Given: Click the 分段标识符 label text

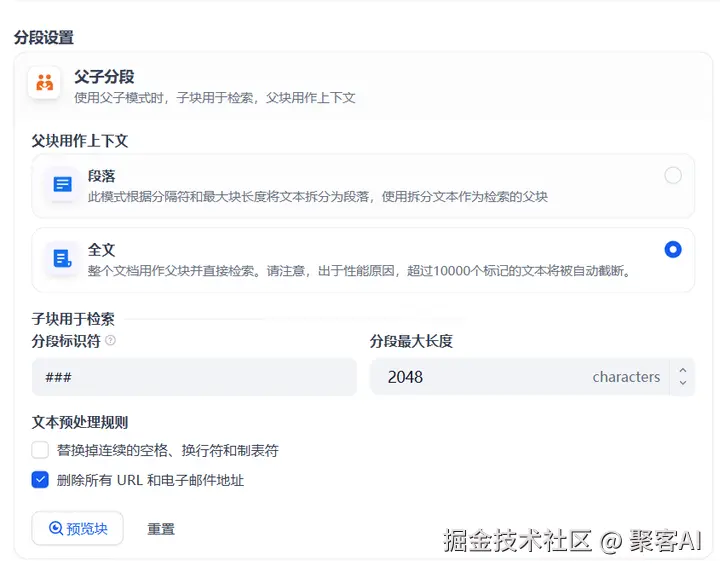Looking at the screenshot, I should pyautogui.click(x=66, y=341).
